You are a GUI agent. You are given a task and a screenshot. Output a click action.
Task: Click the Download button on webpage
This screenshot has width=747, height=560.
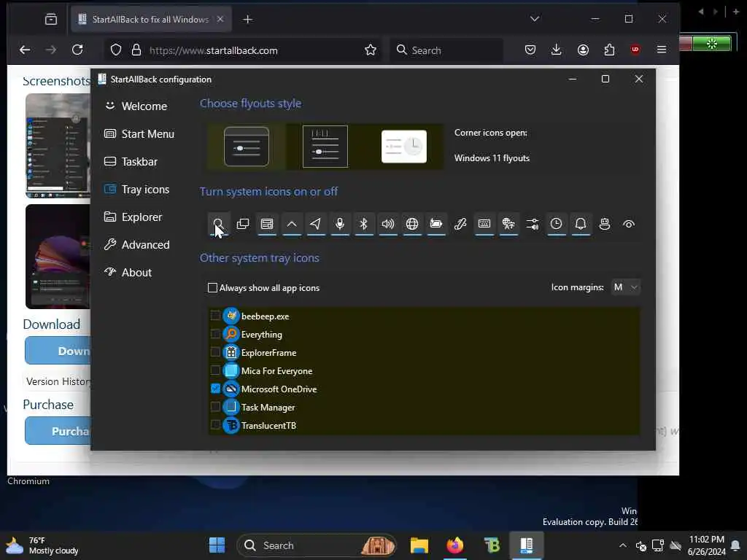pos(58,351)
